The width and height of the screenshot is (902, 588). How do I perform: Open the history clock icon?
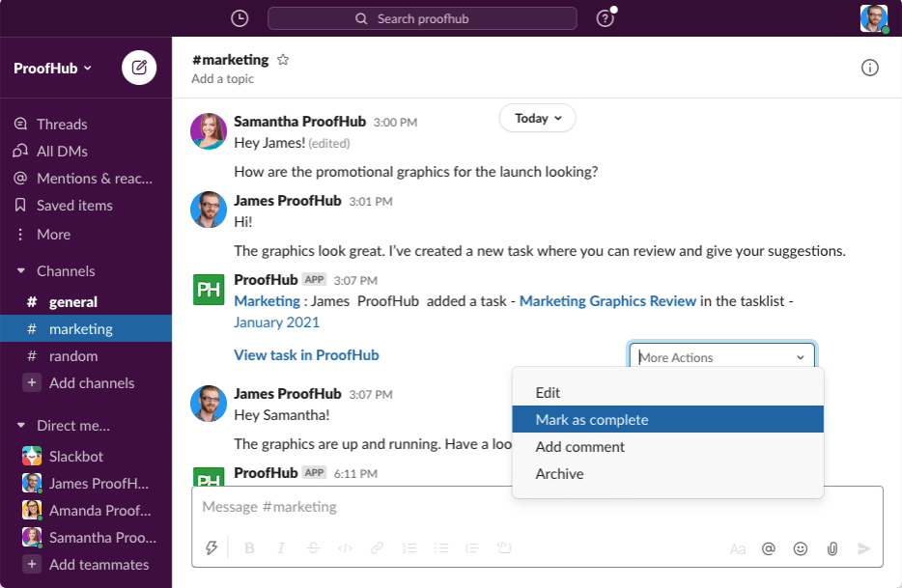[240, 18]
